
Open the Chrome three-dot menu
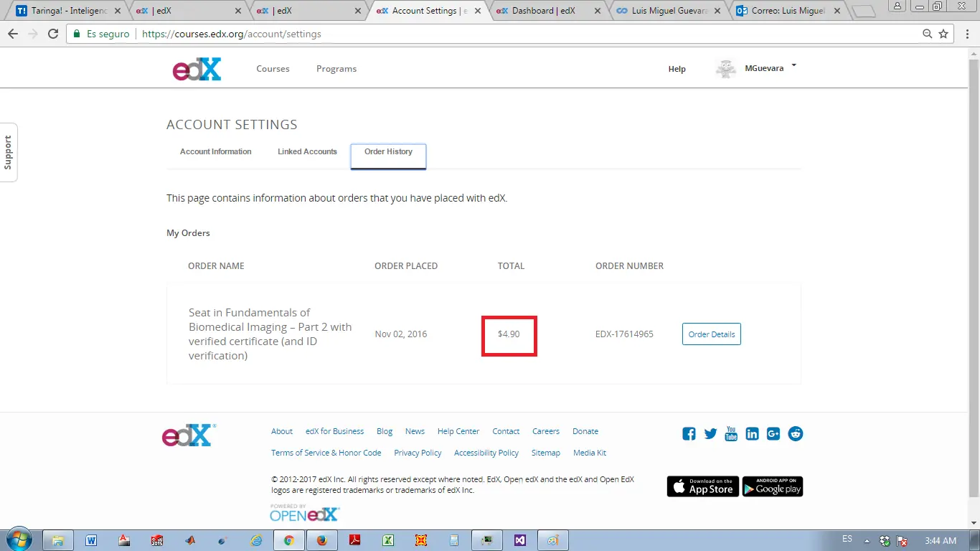[966, 34]
